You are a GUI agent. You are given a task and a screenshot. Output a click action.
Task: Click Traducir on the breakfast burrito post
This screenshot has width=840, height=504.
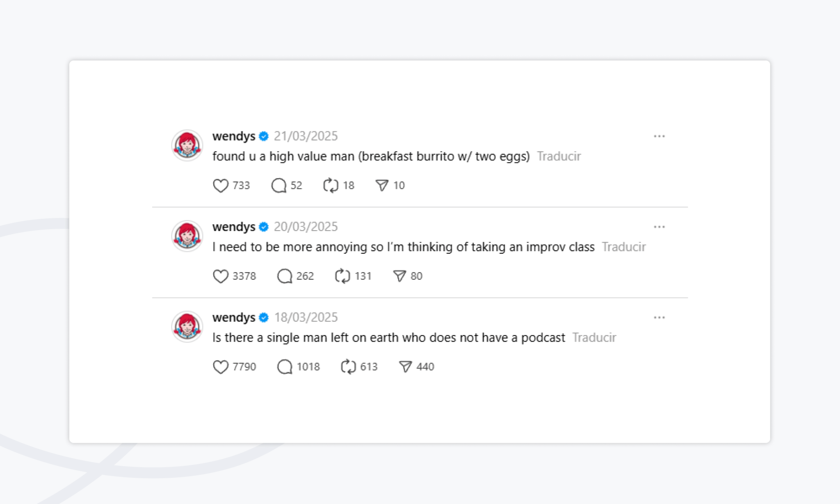point(559,157)
